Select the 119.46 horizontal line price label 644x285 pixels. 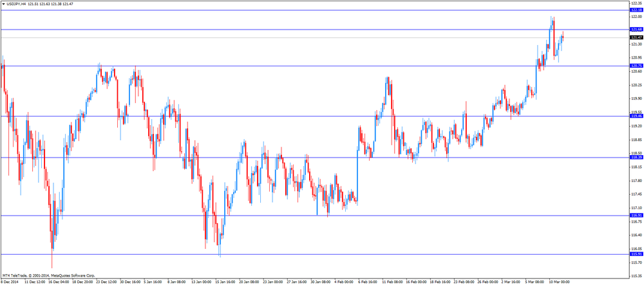636,116
